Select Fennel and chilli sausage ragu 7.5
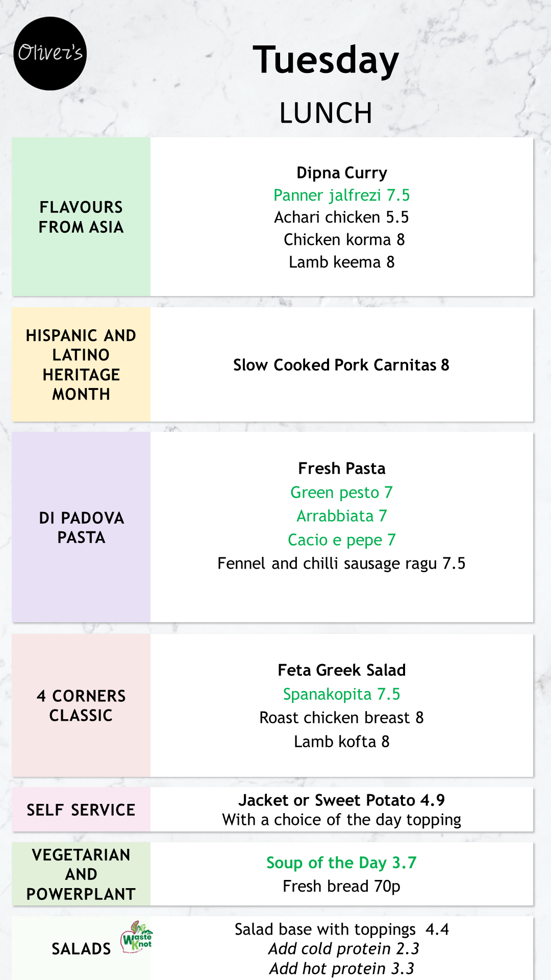 [x=341, y=563]
